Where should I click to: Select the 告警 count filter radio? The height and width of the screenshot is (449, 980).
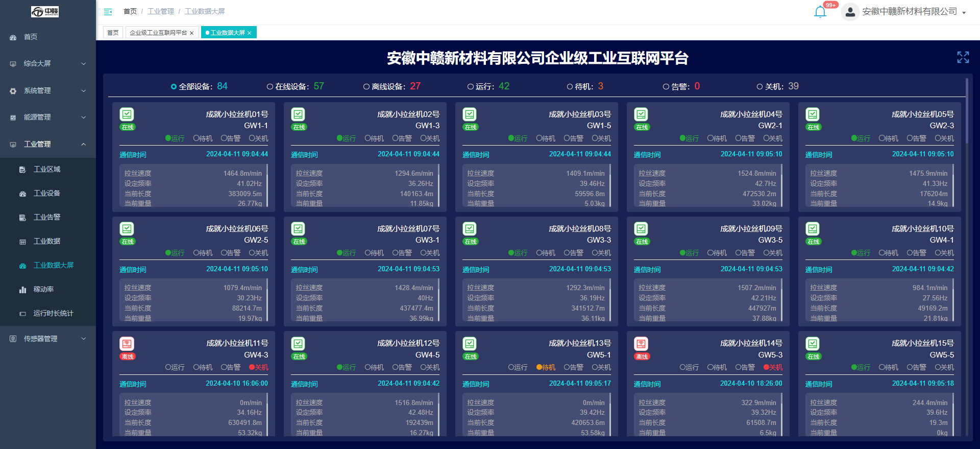point(666,87)
